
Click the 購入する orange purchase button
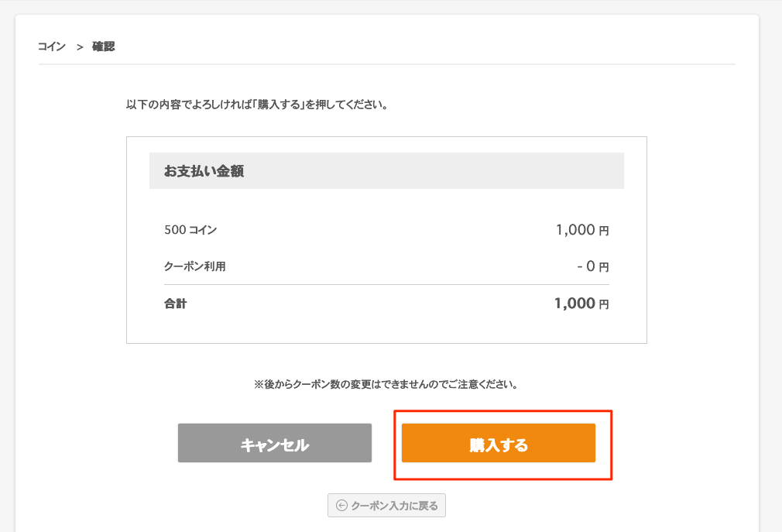coord(498,443)
